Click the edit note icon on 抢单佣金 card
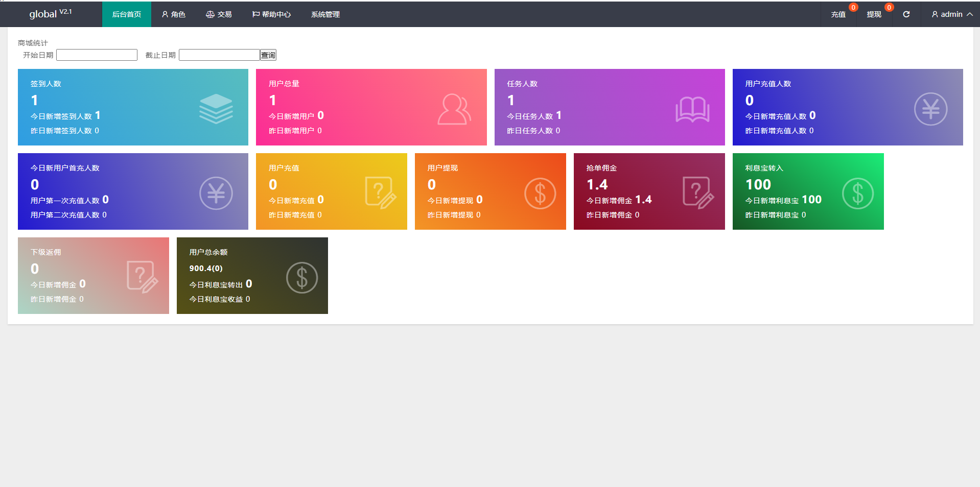The image size is (980, 487). [698, 192]
